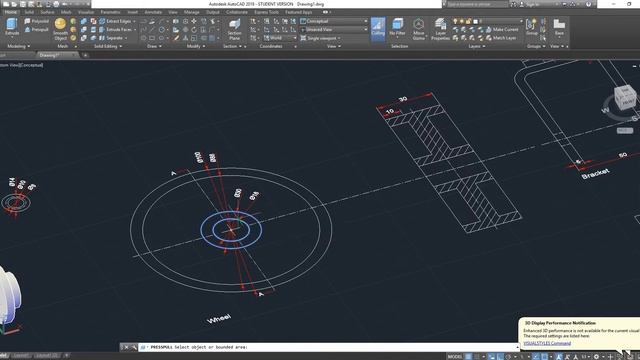Toggle grid display in status bar
640x360 pixels.
tap(469, 357)
